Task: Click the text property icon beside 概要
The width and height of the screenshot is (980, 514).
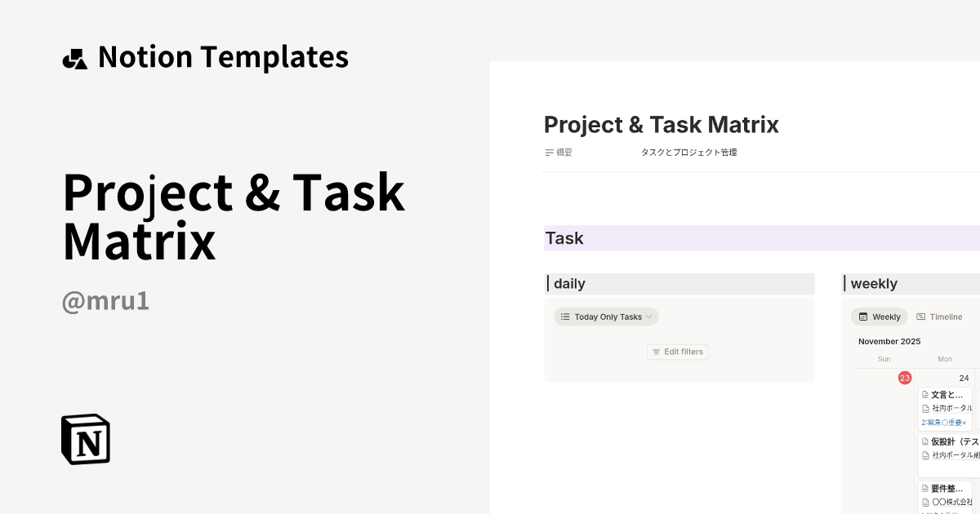Action: point(550,153)
